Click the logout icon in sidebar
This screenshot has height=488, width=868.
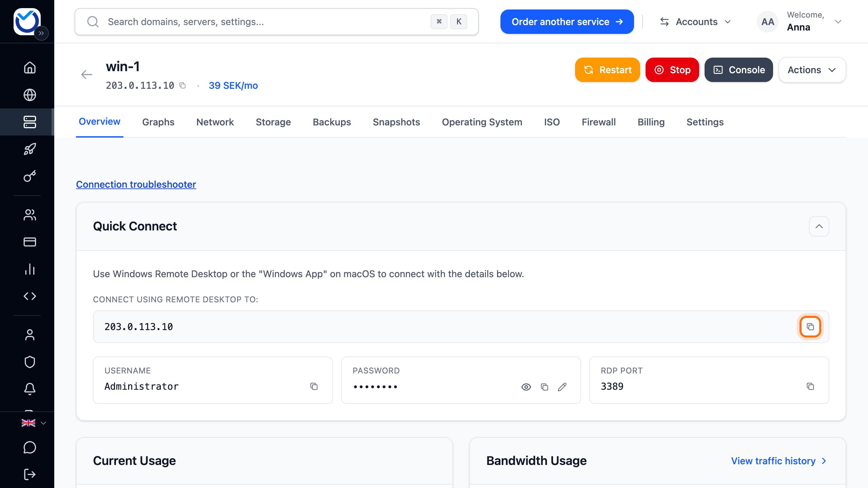click(30, 474)
